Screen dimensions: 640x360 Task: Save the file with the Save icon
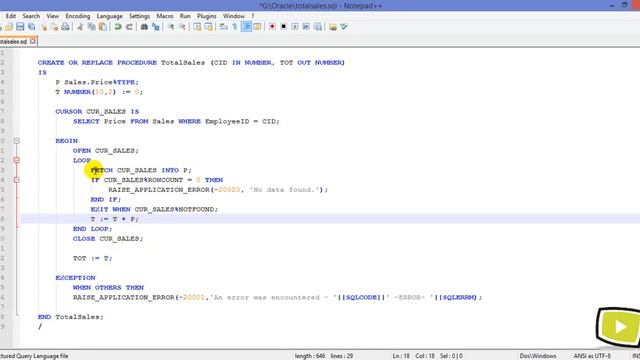pos(20,27)
